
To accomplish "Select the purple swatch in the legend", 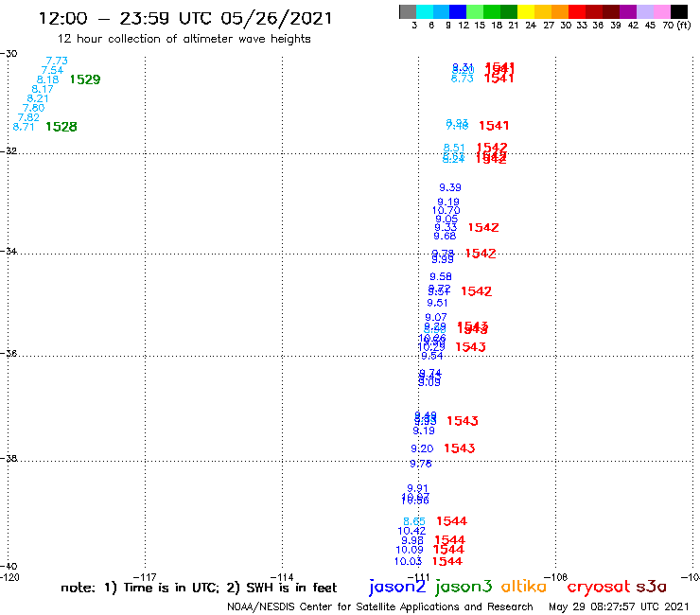I will point(628,12).
